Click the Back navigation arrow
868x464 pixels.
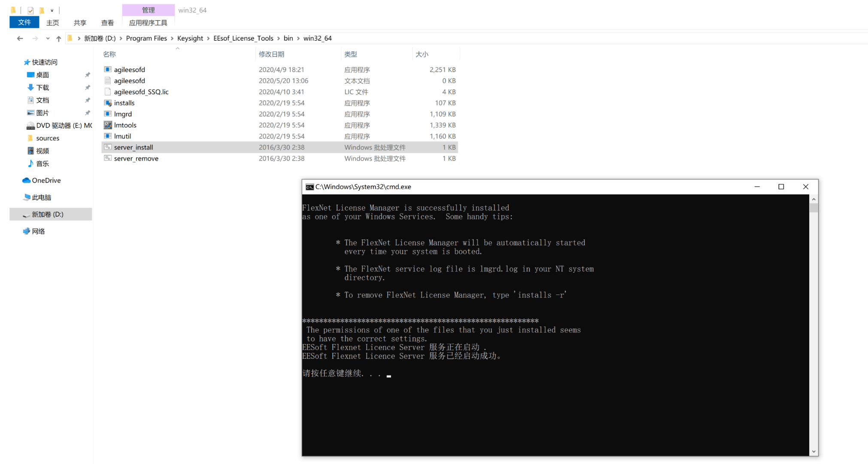tap(20, 39)
